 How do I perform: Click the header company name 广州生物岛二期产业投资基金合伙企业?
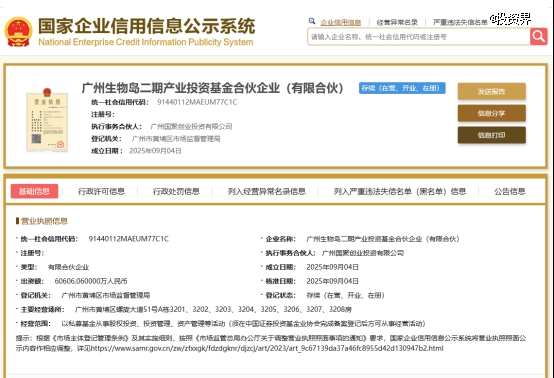pyautogui.click(x=213, y=88)
